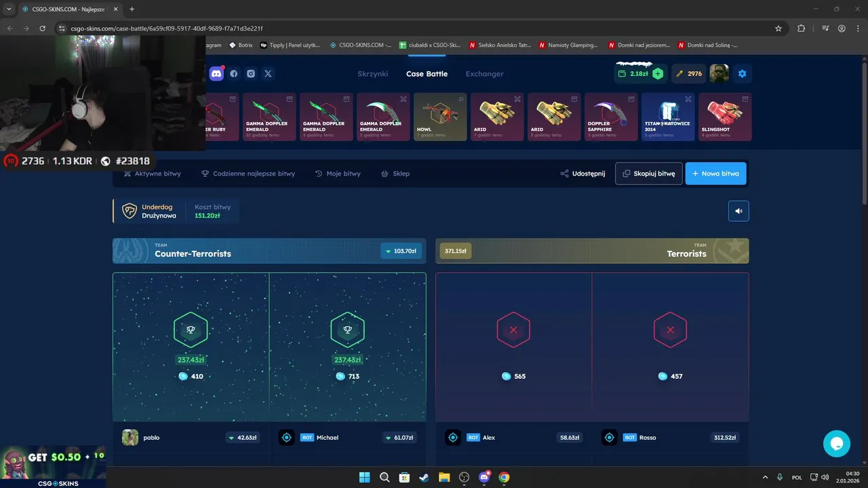Click Rosso's 312.52zł value

724,438
